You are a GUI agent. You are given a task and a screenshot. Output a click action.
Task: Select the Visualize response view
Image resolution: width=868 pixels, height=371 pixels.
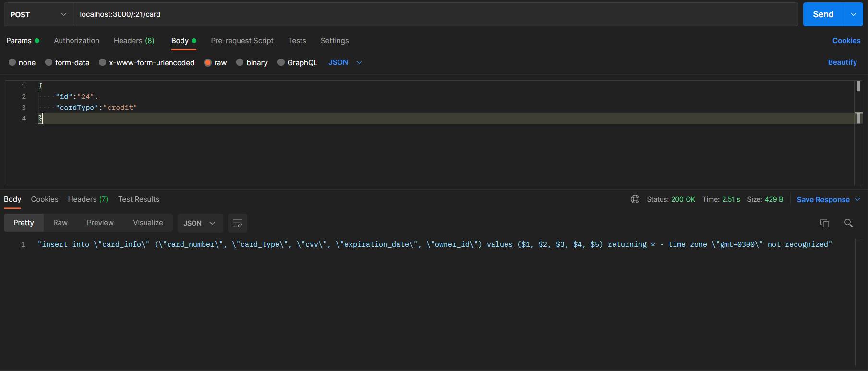pos(148,223)
